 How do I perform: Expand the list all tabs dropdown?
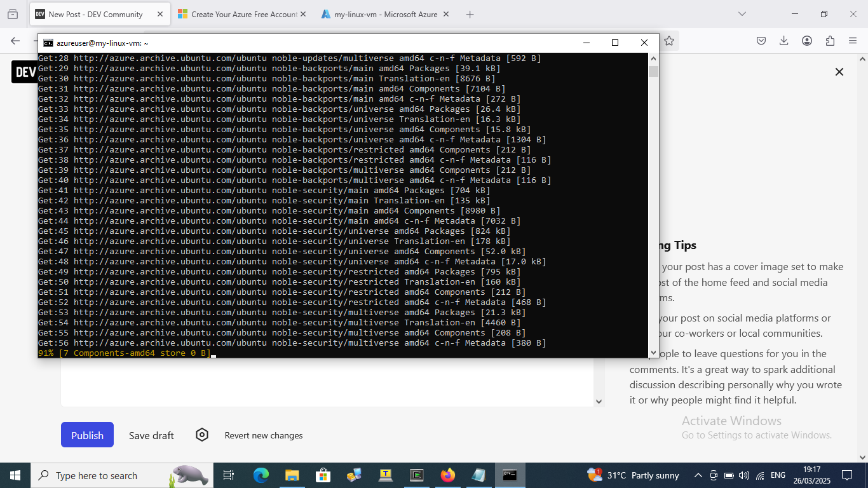pos(742,14)
